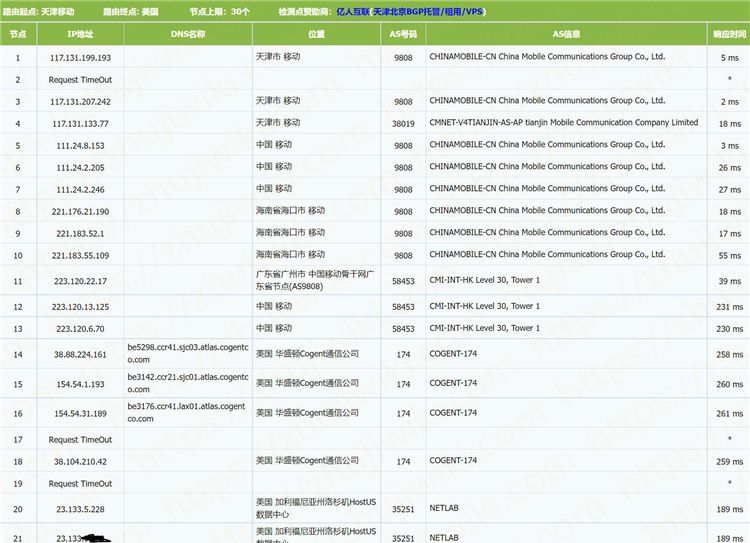This screenshot has width=750, height=543.
Task: Click DNS name be3176.ccr41.lax01.atlas.cogentco.com
Action: [x=186, y=412]
